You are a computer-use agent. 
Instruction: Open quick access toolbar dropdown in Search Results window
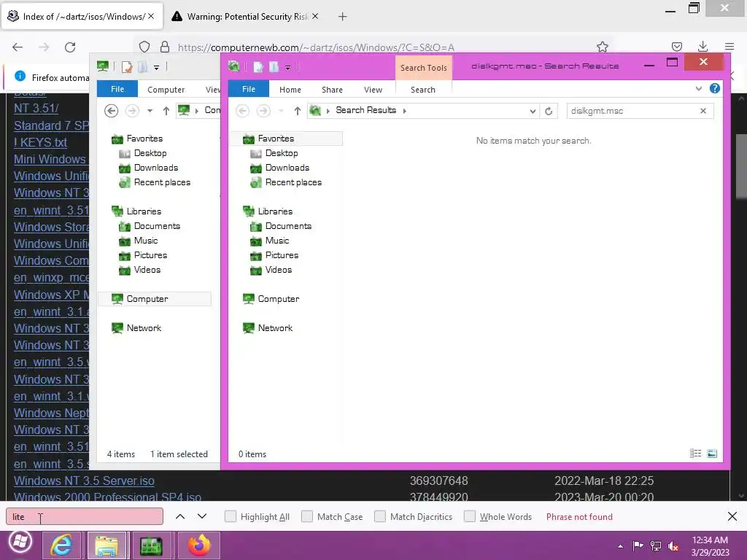pyautogui.click(x=287, y=68)
